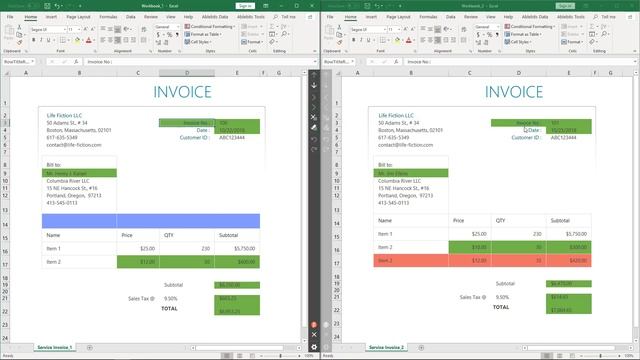Click formula bar showing Invoice No in Workbook 1
Screen dimensions: 640x360
click(x=199, y=62)
